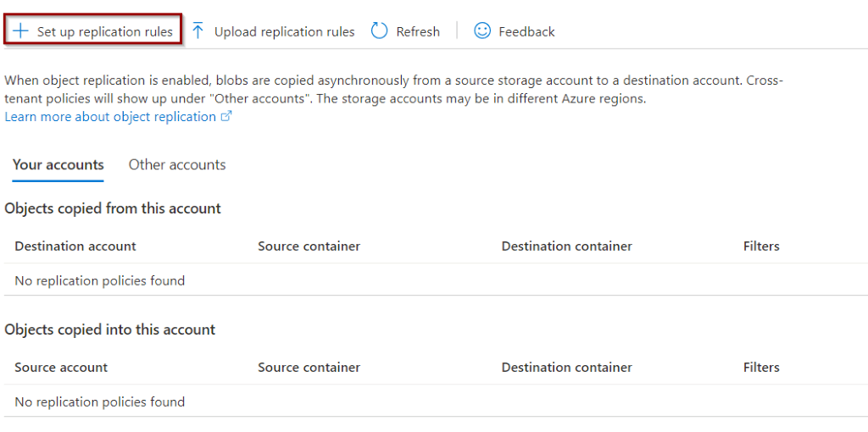Select empty row under Objects copied into this account
The width and height of the screenshot is (868, 432).
(x=437, y=401)
